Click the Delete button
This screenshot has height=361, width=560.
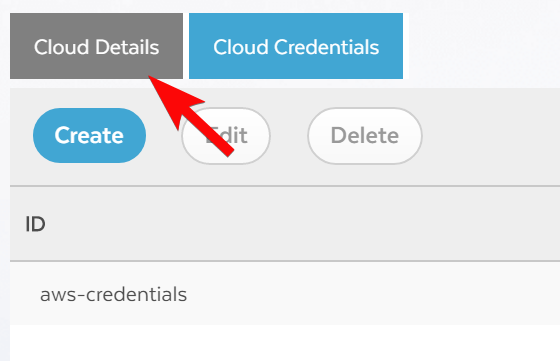(365, 136)
